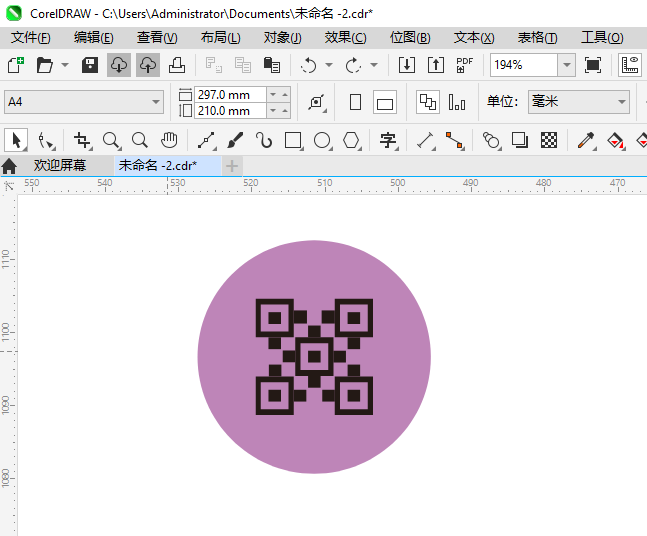The height and width of the screenshot is (536, 647).
Task: Click the Redo arrow icon
Action: click(353, 65)
